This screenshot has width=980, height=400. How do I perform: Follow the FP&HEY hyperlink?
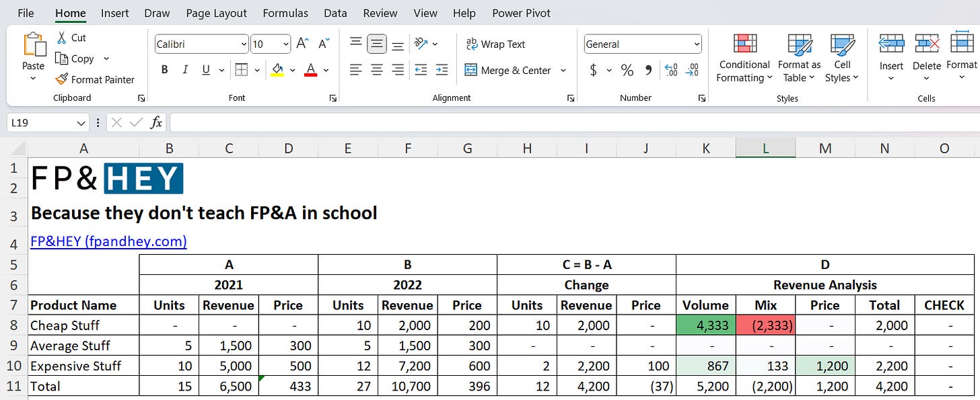click(108, 241)
